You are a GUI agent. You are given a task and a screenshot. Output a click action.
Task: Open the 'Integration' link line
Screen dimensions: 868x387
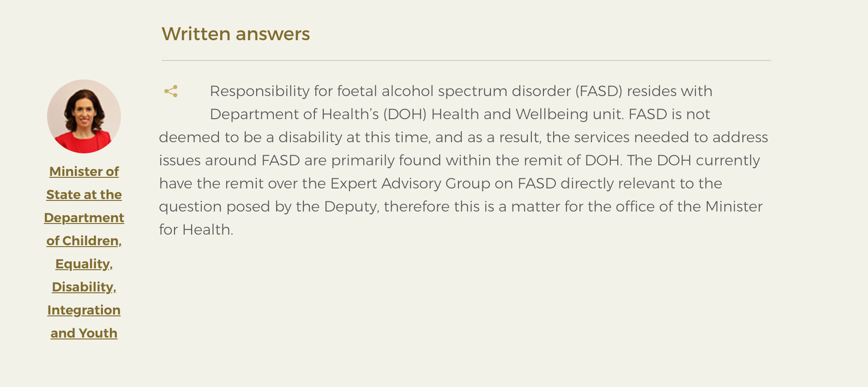(x=84, y=310)
